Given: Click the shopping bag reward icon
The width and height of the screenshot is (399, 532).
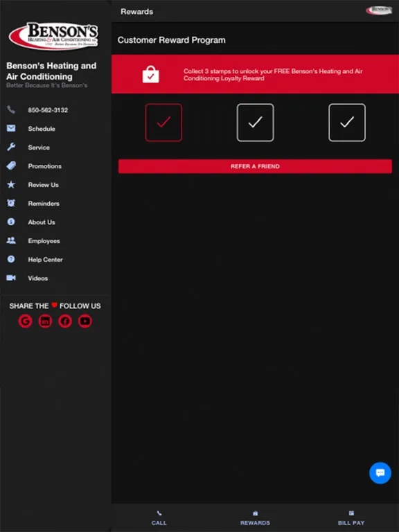Looking at the screenshot, I should (x=150, y=74).
